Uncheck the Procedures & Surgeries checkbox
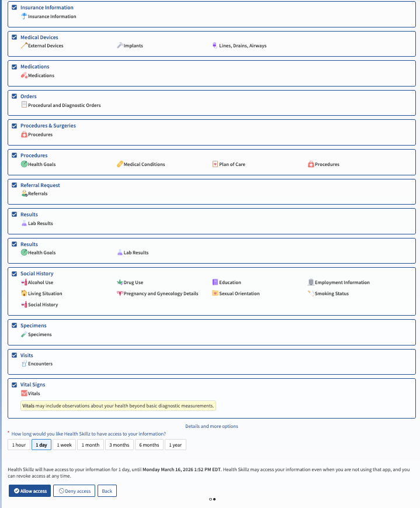Viewport: 420px width, 508px height. (14, 126)
